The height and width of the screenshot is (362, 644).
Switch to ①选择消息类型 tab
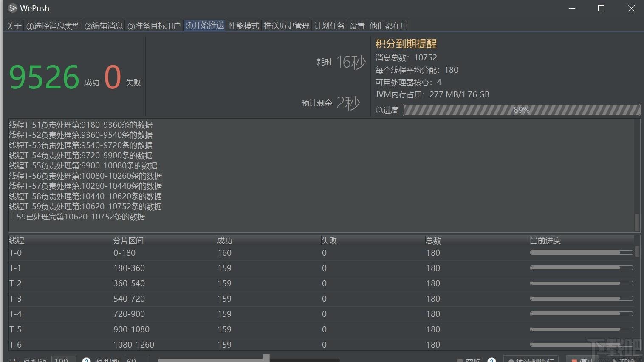point(53,26)
